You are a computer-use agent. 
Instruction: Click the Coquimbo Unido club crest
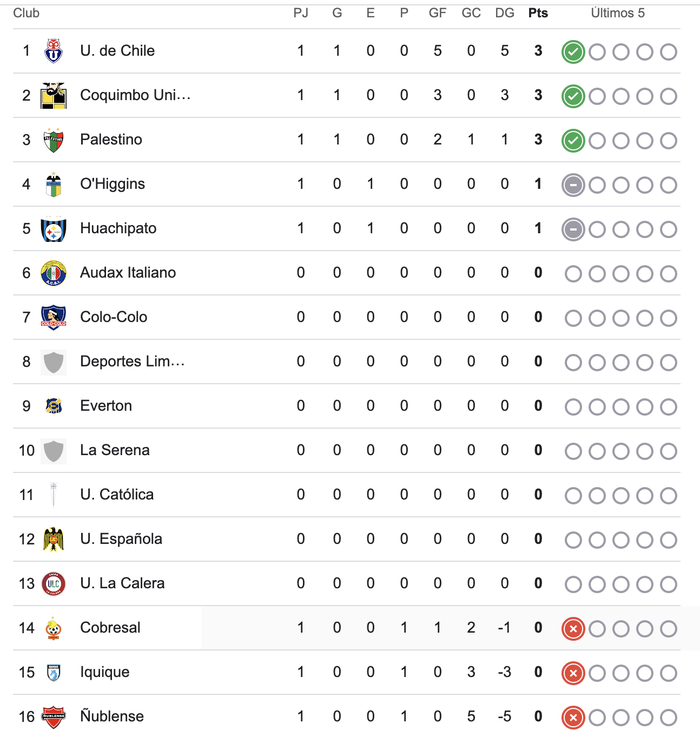click(53, 96)
